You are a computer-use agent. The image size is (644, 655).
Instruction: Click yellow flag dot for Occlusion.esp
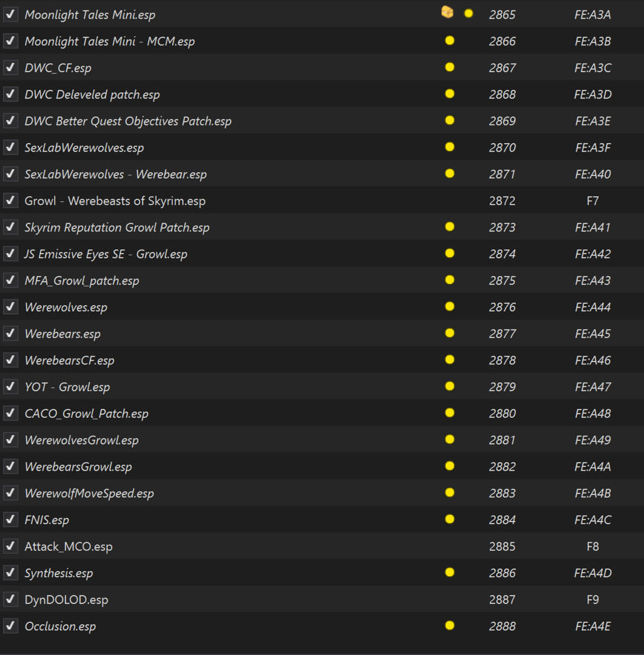point(450,625)
